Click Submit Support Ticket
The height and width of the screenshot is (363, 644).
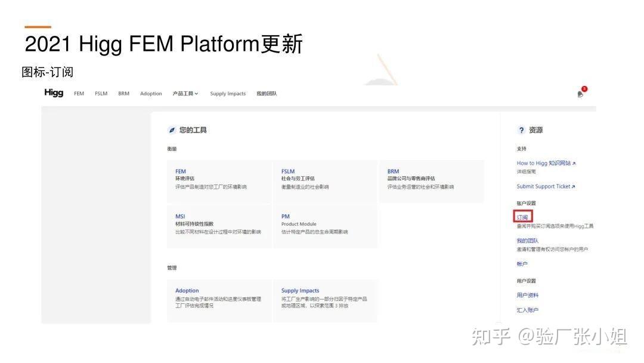tap(544, 186)
